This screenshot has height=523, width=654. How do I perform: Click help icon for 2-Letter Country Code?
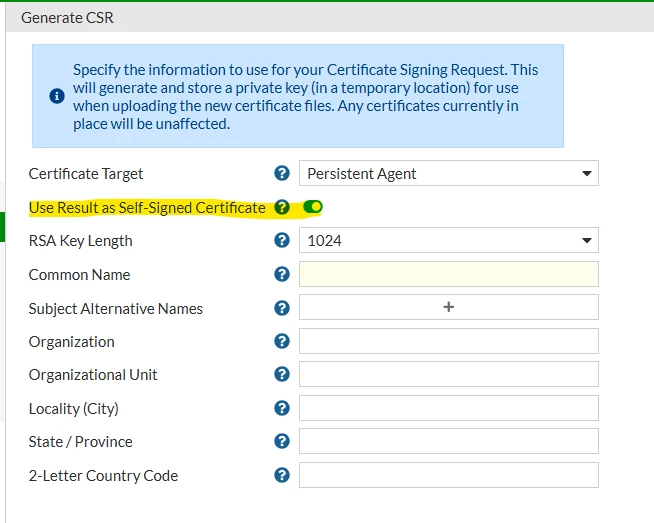pyautogui.click(x=282, y=475)
